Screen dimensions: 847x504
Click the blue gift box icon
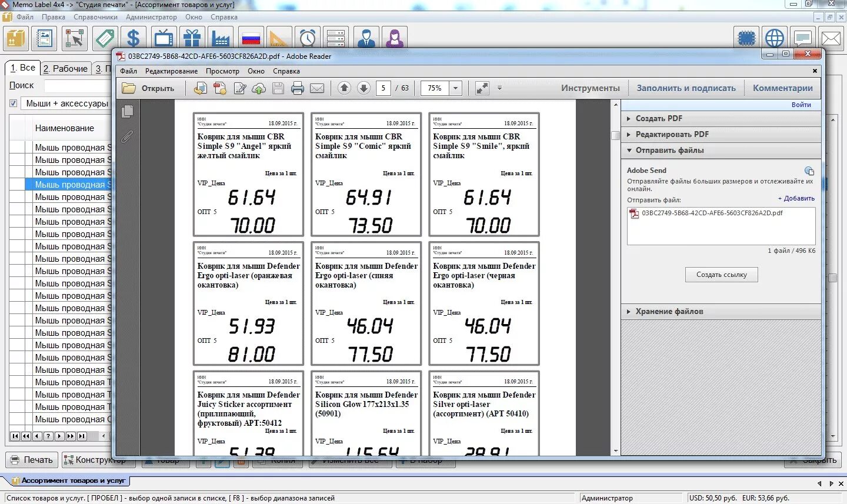(192, 39)
